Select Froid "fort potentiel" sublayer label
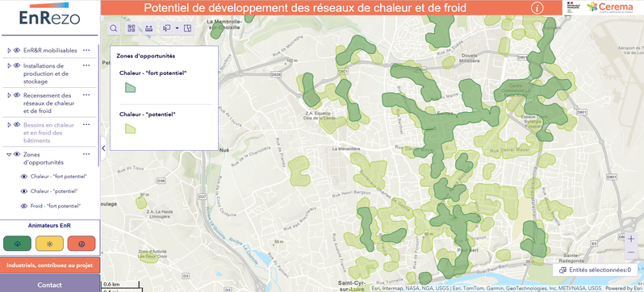Image resolution: width=644 pixels, height=292 pixels. pos(56,206)
